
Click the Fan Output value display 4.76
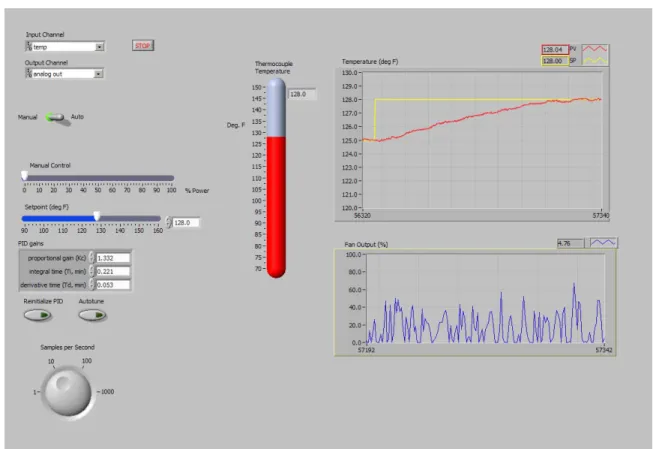(571, 243)
